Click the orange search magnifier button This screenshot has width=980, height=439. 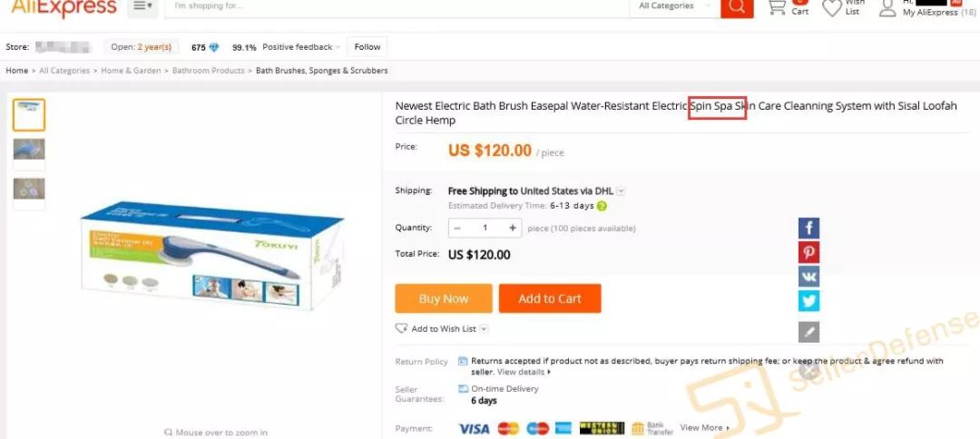737,7
